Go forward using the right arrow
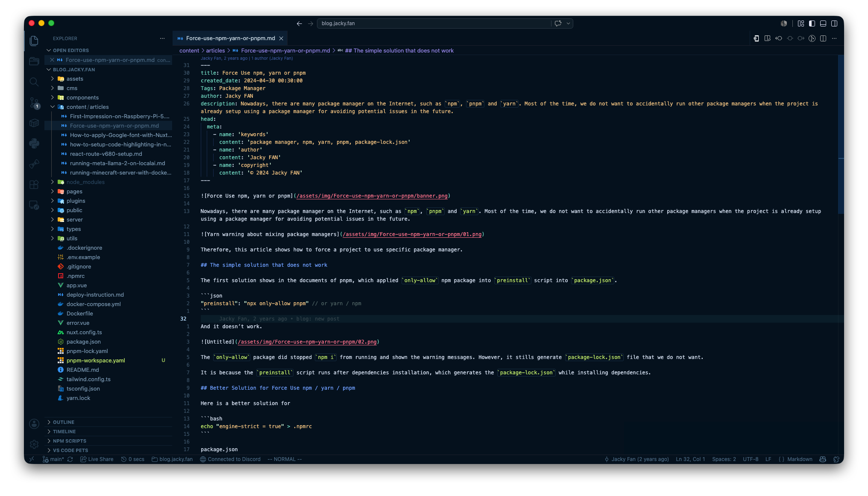868x496 pixels. 311,23
